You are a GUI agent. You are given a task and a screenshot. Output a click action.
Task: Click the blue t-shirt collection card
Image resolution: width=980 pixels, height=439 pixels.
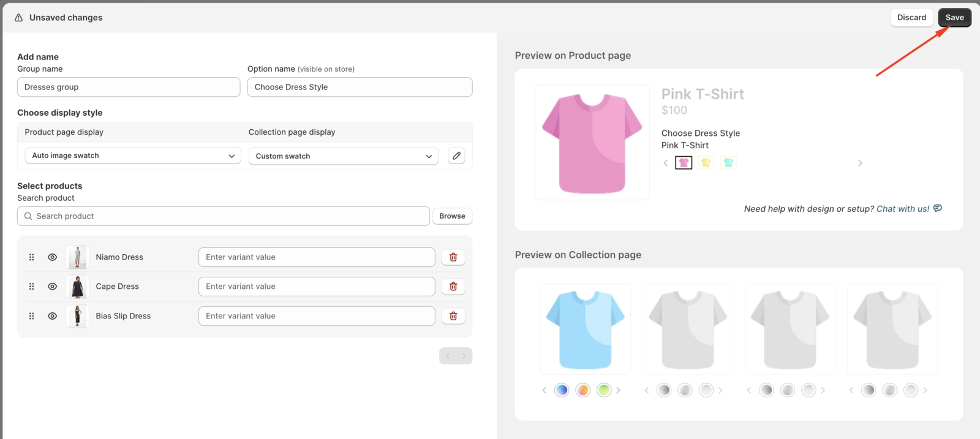coord(586,329)
